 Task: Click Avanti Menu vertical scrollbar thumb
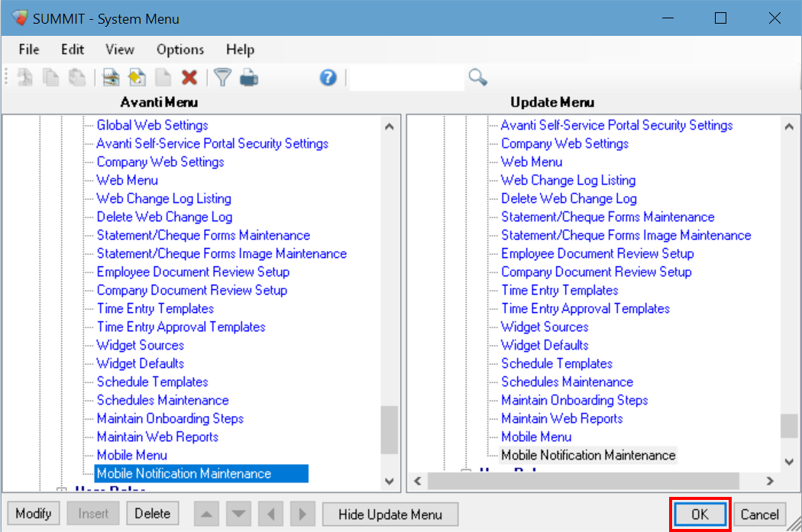390,430
